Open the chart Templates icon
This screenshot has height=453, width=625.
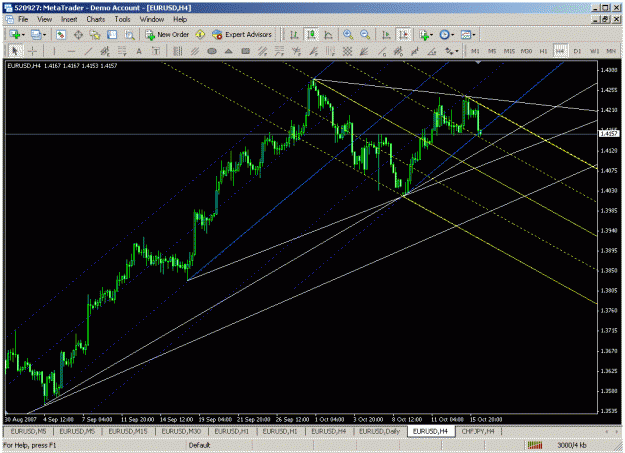[465, 35]
